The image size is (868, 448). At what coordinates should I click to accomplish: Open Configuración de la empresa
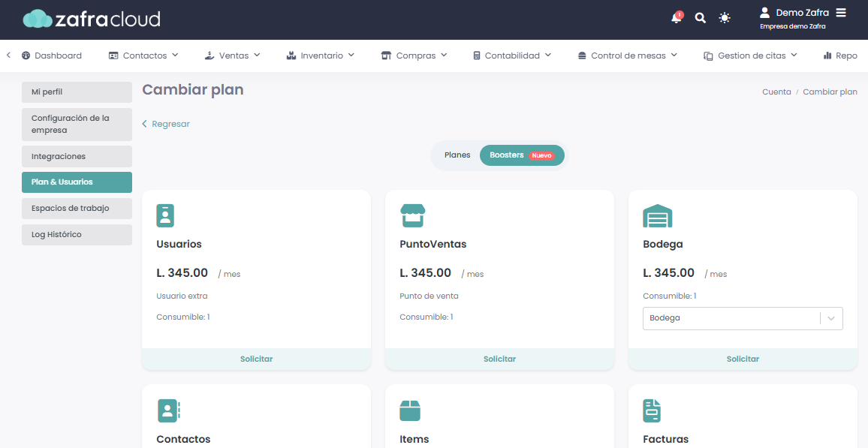click(77, 125)
